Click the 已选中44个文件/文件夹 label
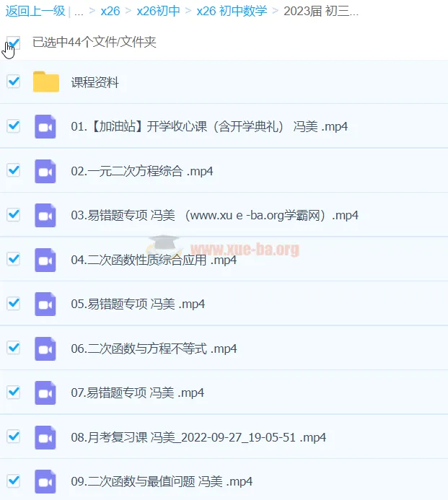This screenshot has width=448, height=500. point(95,42)
